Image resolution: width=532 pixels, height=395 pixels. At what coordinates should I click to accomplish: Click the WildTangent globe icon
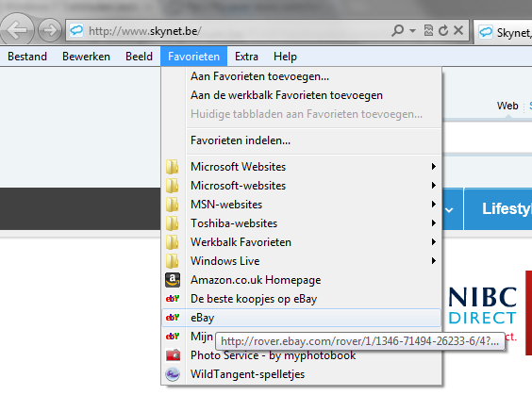point(173,374)
